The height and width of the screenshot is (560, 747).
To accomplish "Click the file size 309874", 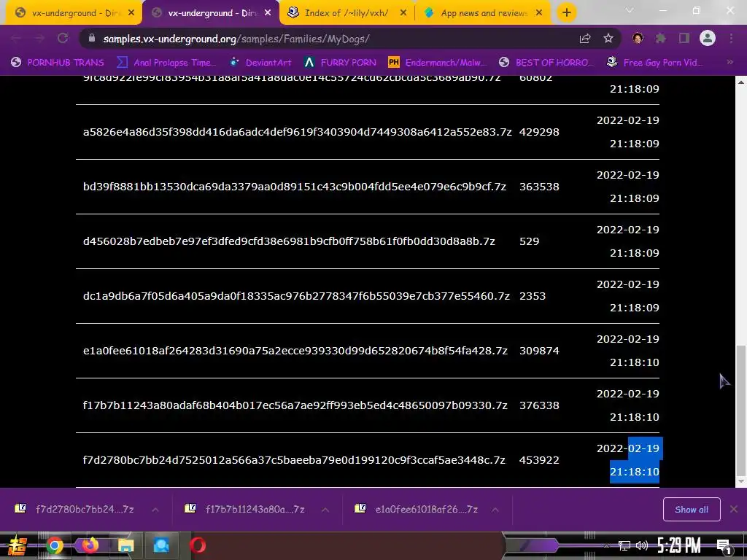I will 539,351.
